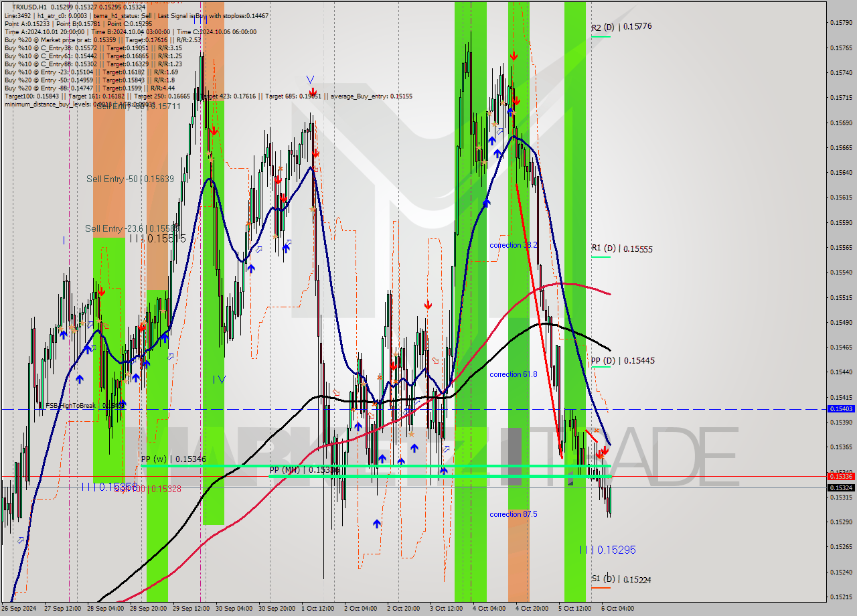Click the 'Sell Entry -88 | 0.15711' label
Image resolution: width=857 pixels, height=616 pixels.
138,106
